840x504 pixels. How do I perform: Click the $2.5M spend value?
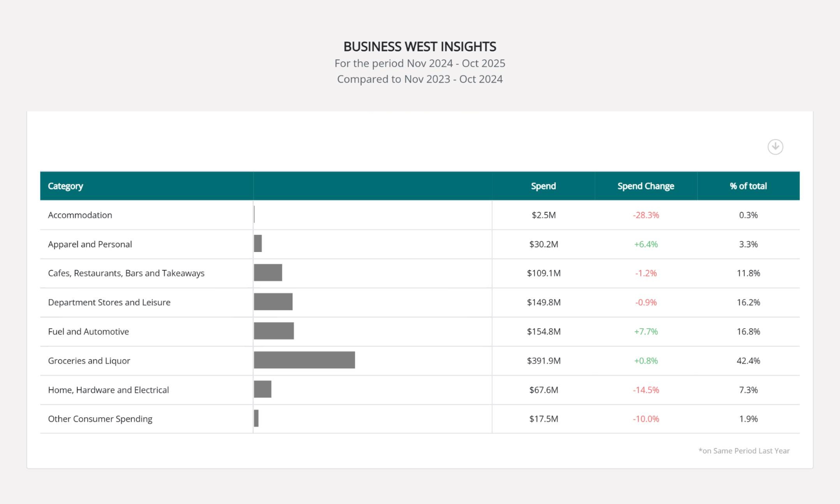pyautogui.click(x=544, y=215)
